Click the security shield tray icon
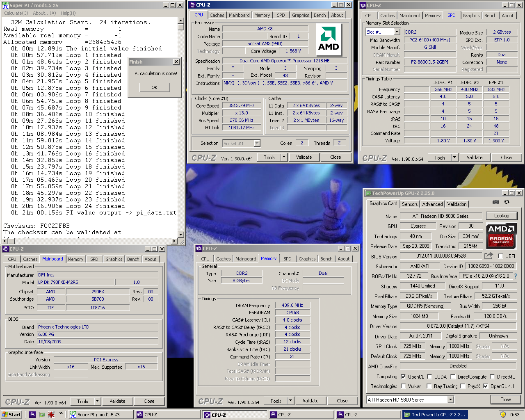The width and height of the screenshot is (525, 420). pos(503,415)
